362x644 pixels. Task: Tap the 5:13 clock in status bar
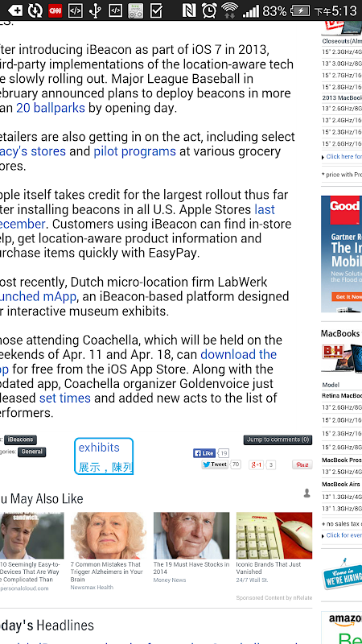click(335, 10)
